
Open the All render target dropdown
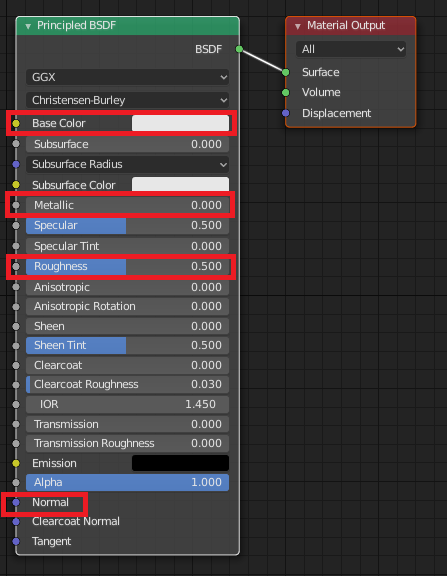pos(351,49)
